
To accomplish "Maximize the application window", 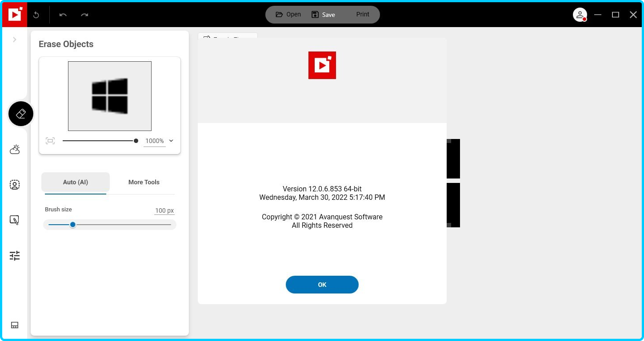I will pos(616,15).
